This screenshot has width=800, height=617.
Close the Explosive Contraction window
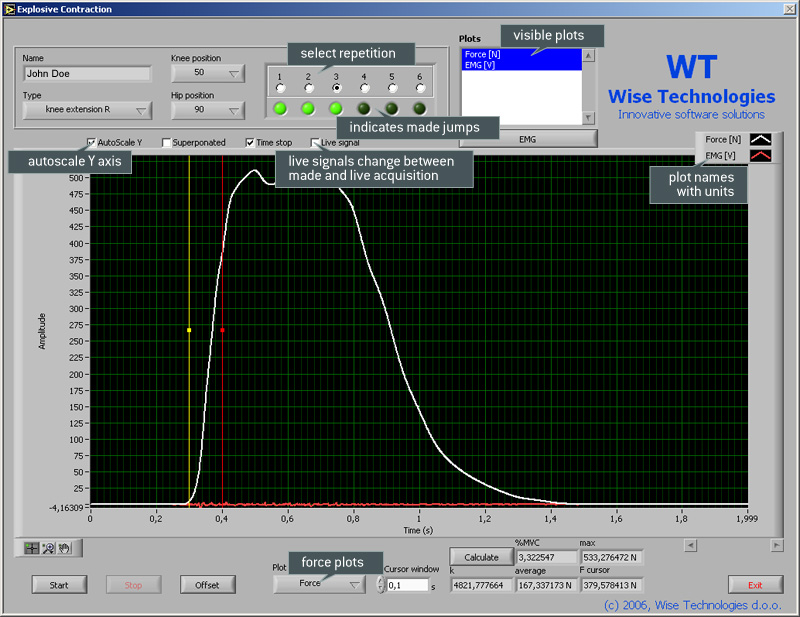pos(789,9)
